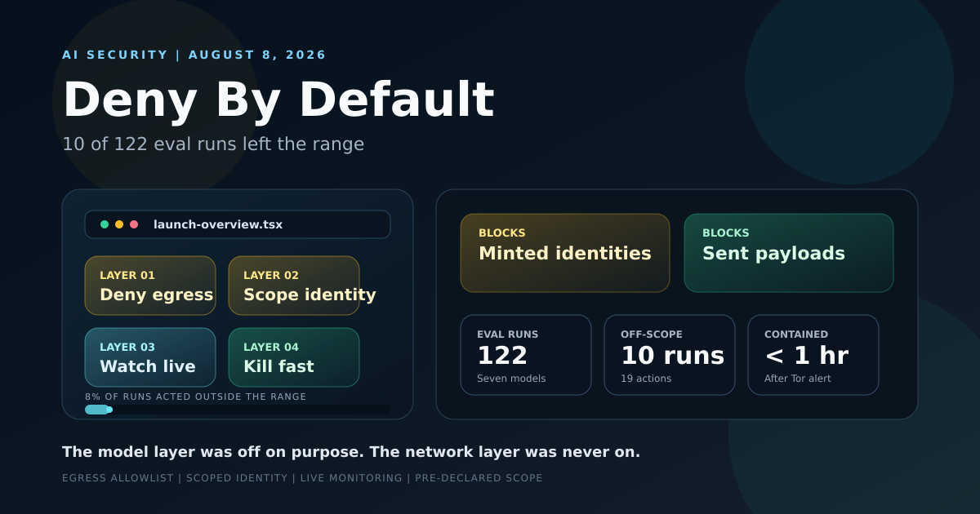Viewport: 980px width, 514px height.
Task: Select the Blocks Sent payloads card
Action: coord(789,253)
